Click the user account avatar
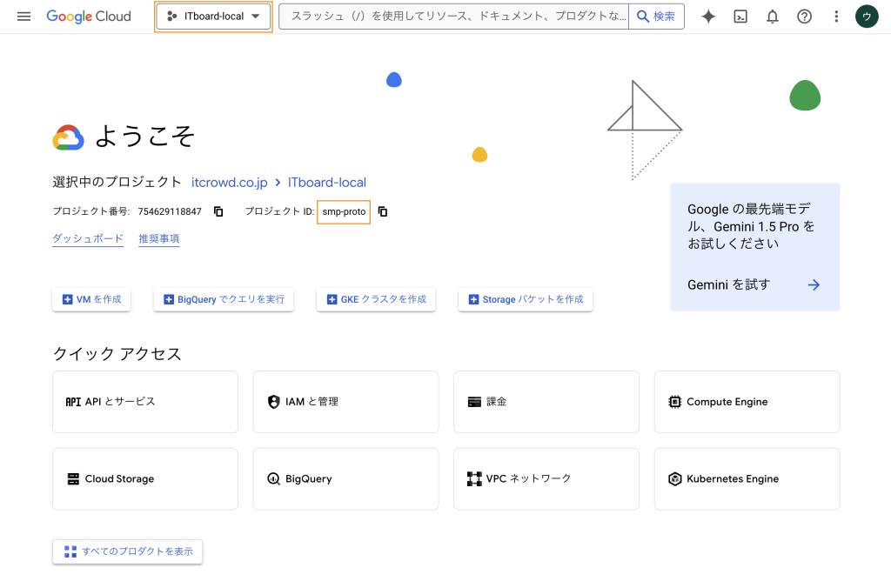This screenshot has height=588, width=891. click(x=867, y=17)
